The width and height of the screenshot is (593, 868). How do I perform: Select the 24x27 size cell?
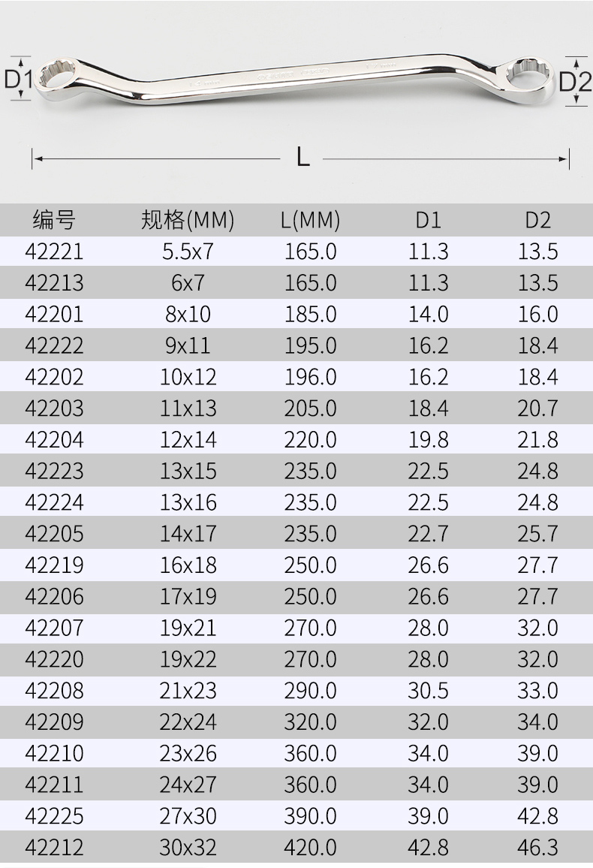click(x=188, y=785)
